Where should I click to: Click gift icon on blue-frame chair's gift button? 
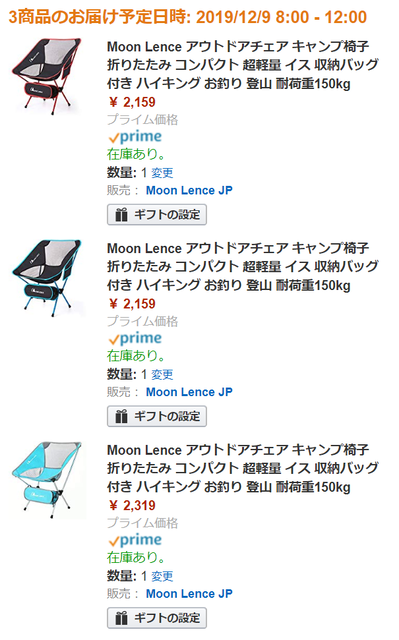pos(121,416)
